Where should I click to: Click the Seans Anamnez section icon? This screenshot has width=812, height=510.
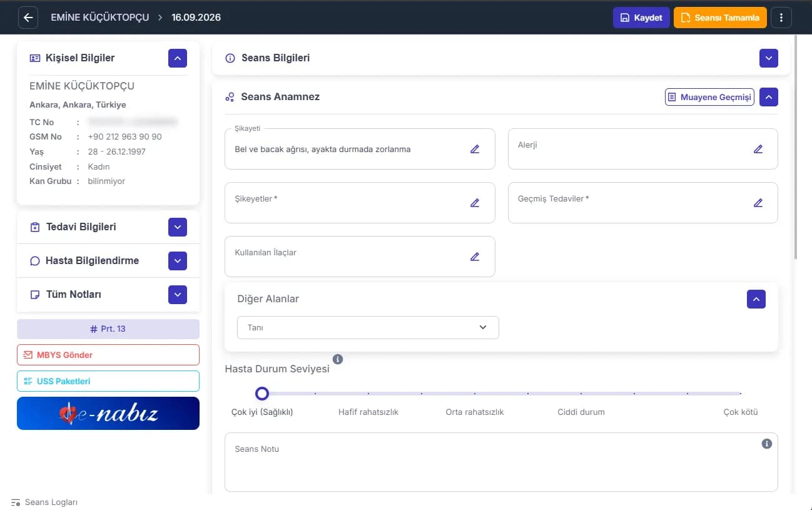click(230, 97)
